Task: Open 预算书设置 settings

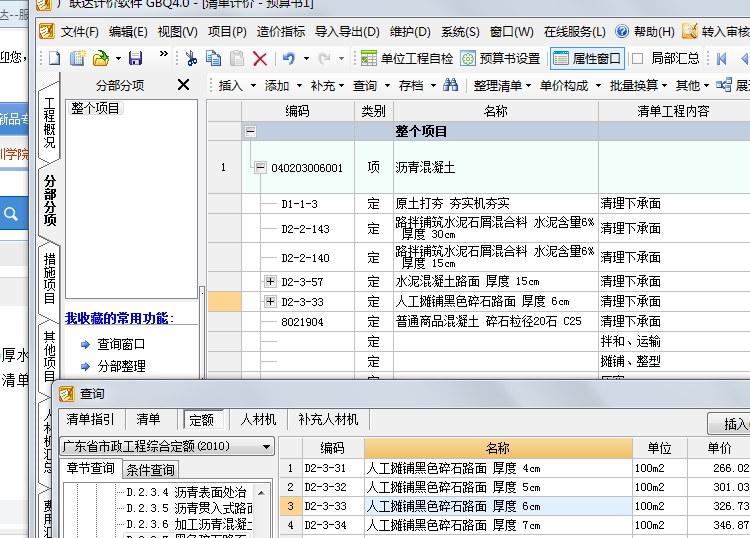Action: point(500,58)
